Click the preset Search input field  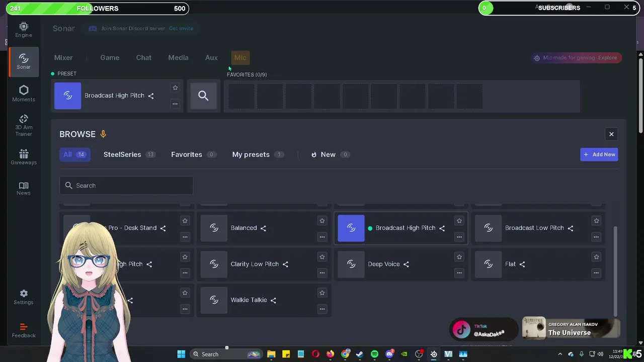click(126, 186)
